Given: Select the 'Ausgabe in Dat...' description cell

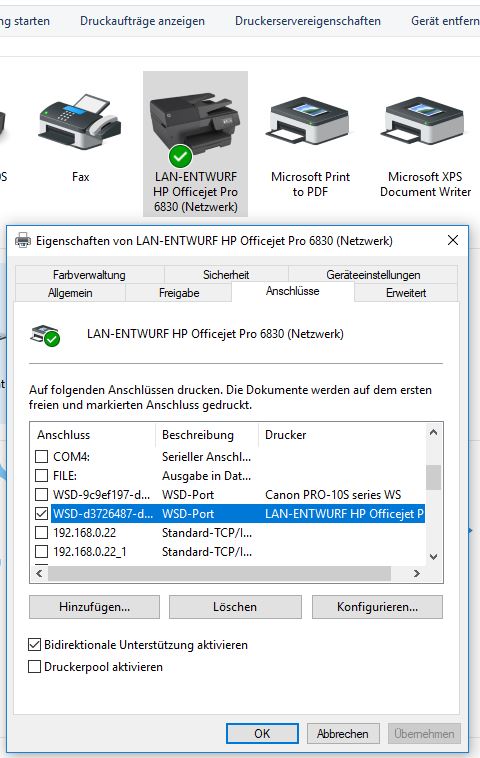Looking at the screenshot, I should coord(206,476).
